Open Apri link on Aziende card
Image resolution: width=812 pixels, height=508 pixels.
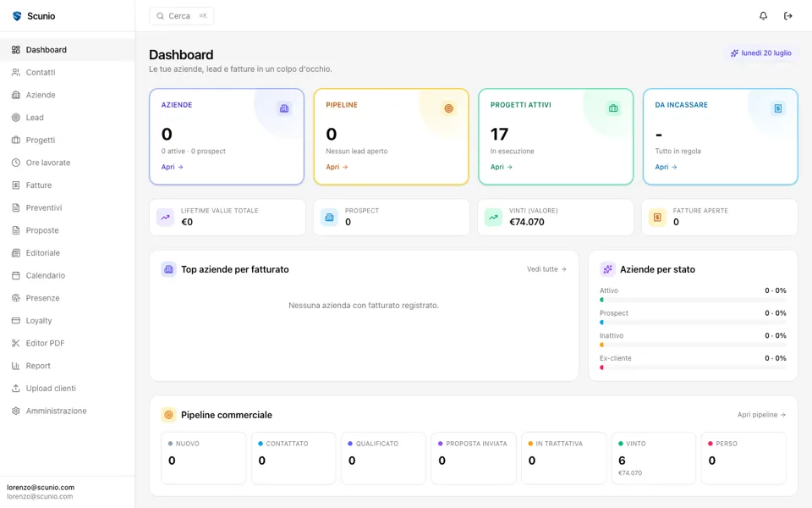coord(172,167)
